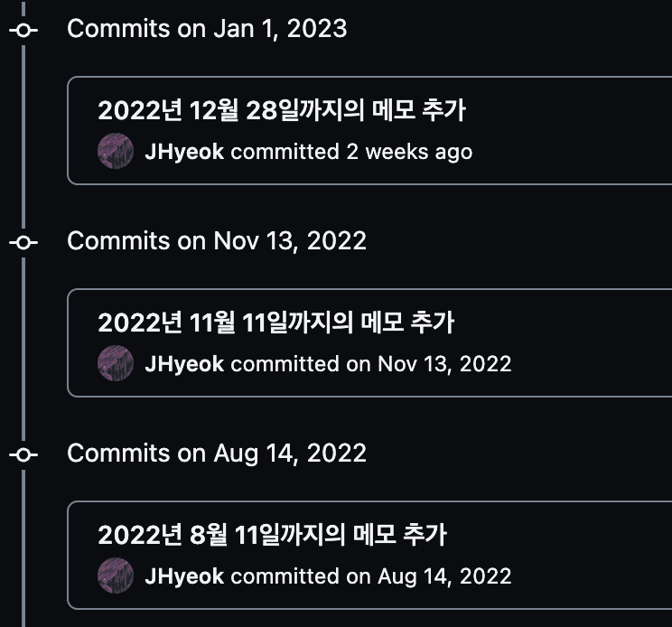This screenshot has height=627, width=672.
Task: Click JHyeok username on the Nov 13 commit row
Action: pyautogui.click(x=184, y=364)
